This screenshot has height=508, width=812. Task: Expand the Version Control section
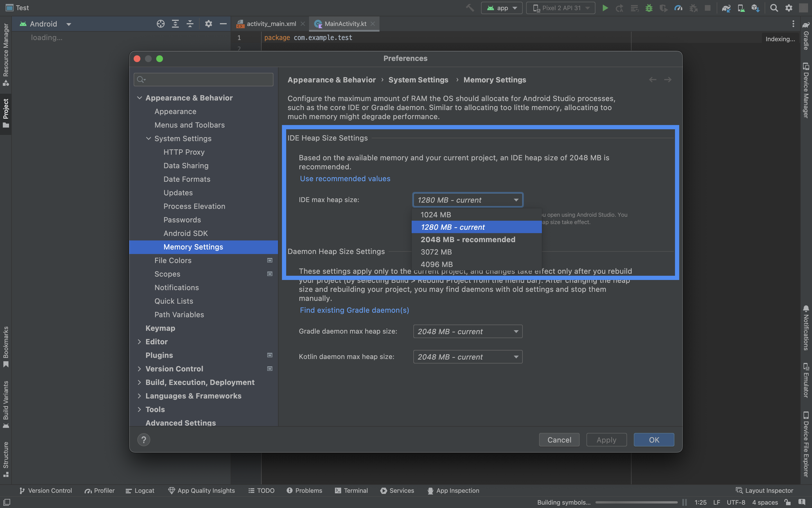(x=139, y=369)
